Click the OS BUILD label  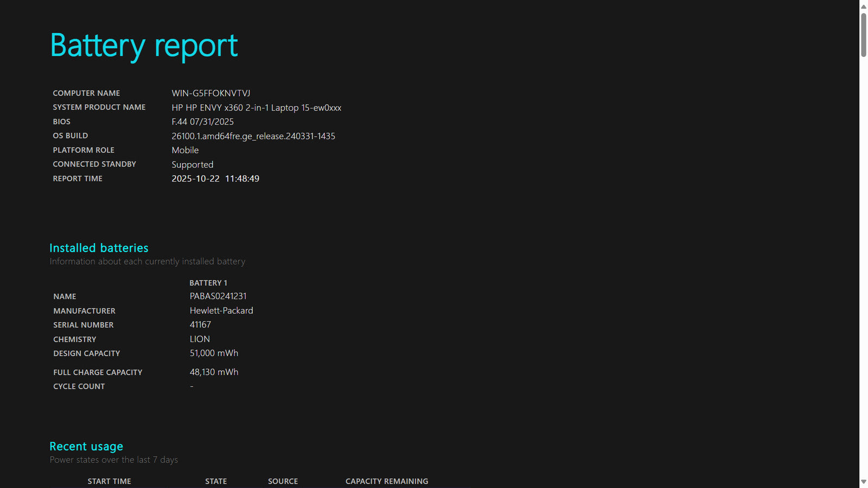[x=71, y=136]
